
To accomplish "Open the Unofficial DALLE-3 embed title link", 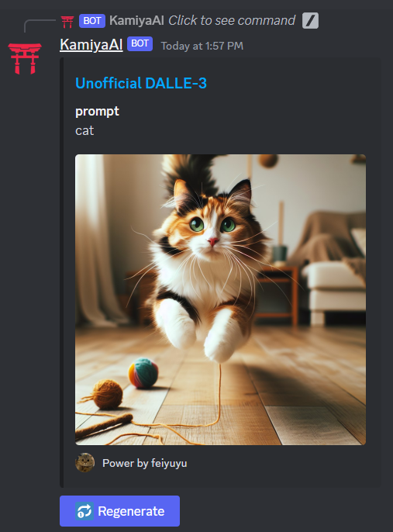I will 141,83.
